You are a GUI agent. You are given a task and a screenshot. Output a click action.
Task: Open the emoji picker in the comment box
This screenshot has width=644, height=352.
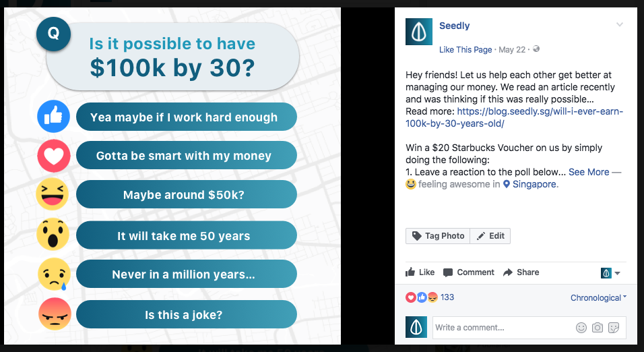pos(581,328)
